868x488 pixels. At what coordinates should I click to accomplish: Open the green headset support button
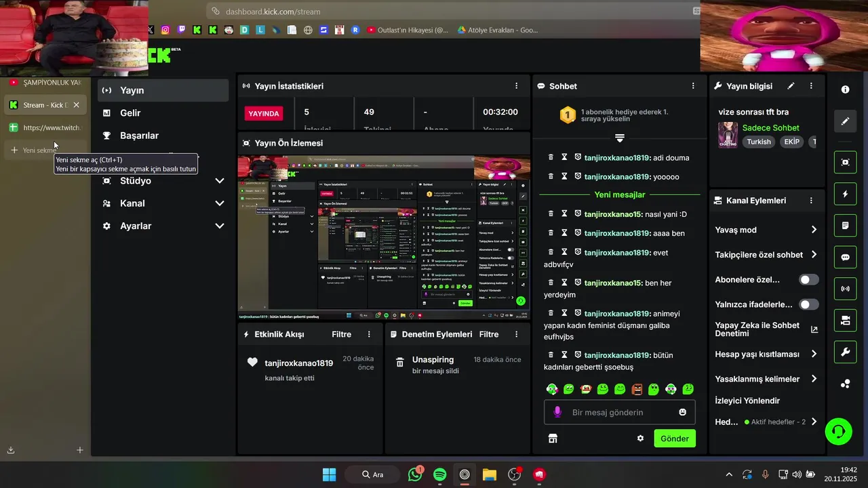pyautogui.click(x=839, y=431)
